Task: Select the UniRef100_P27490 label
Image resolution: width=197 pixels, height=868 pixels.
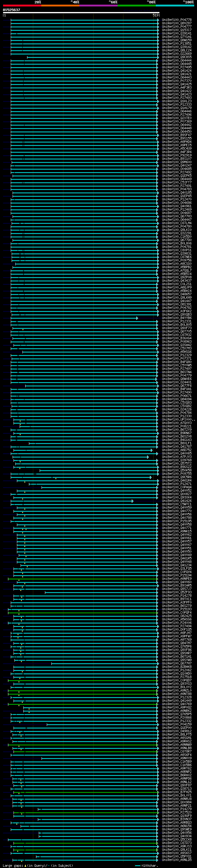Action: 177,392
